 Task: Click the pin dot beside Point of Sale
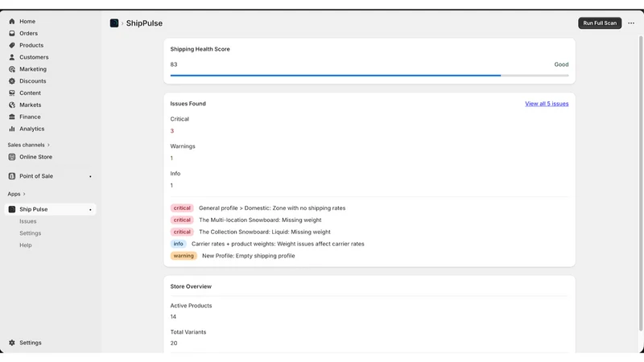click(x=90, y=176)
